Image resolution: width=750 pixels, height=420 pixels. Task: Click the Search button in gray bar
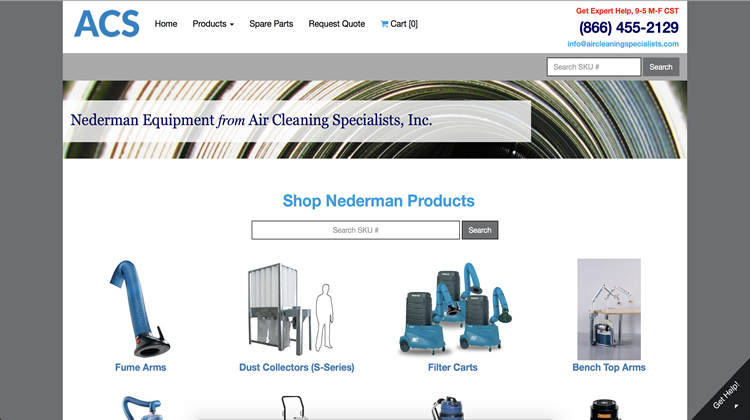[x=661, y=67]
